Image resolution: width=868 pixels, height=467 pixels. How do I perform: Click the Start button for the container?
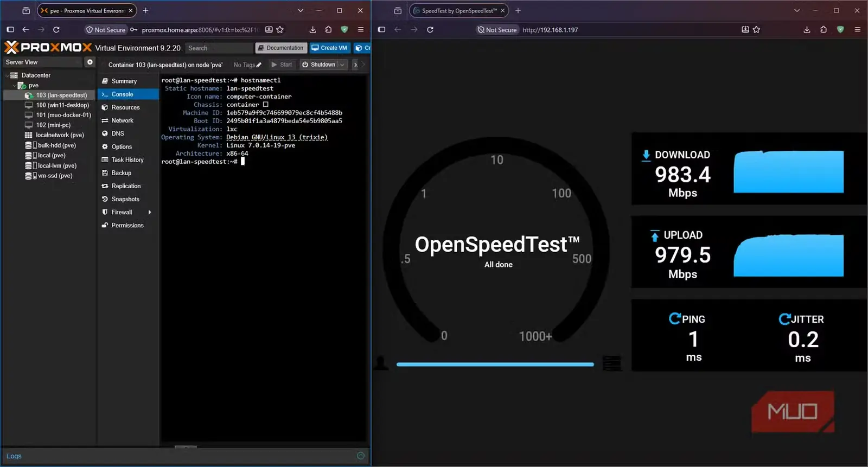(282, 65)
